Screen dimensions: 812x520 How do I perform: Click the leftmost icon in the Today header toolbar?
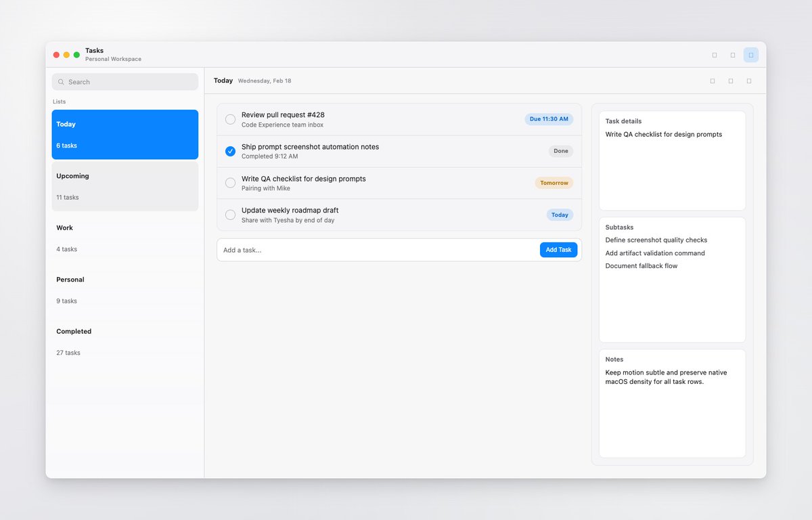(713, 81)
